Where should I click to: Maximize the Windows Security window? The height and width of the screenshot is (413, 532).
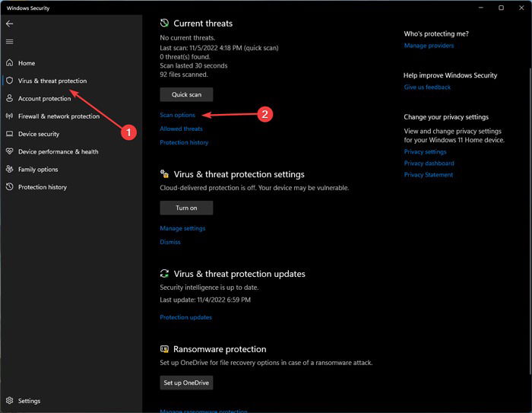tap(501, 8)
